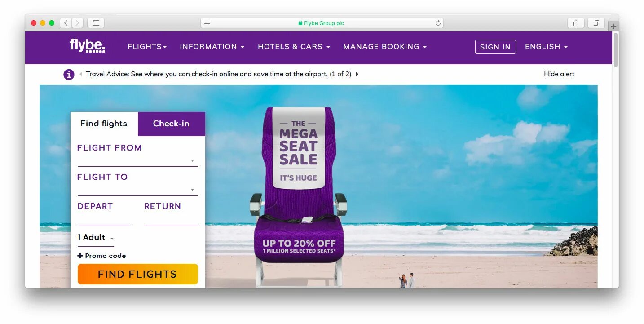Open the Reader view icon in address bar
644x324 pixels.
coord(207,23)
